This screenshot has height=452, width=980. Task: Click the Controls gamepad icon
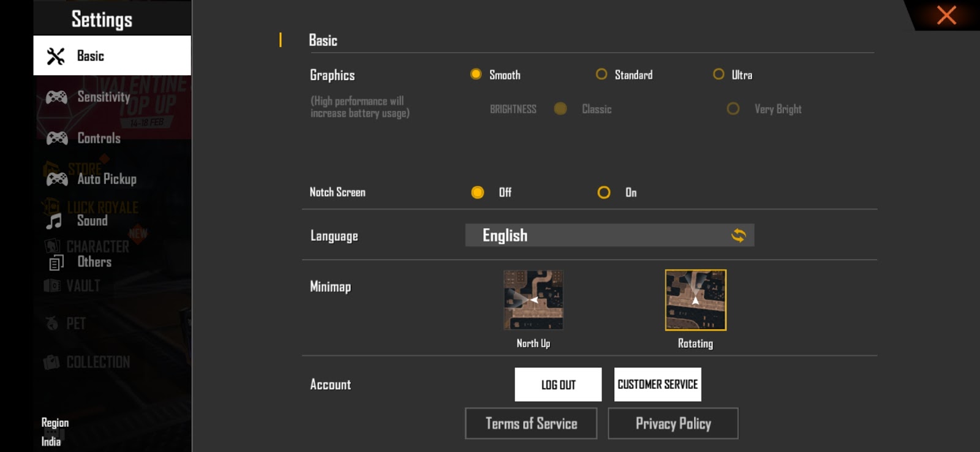click(x=57, y=138)
